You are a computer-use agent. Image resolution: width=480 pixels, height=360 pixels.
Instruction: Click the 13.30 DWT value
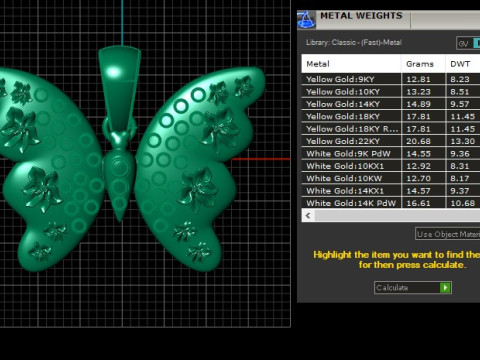pos(462,141)
